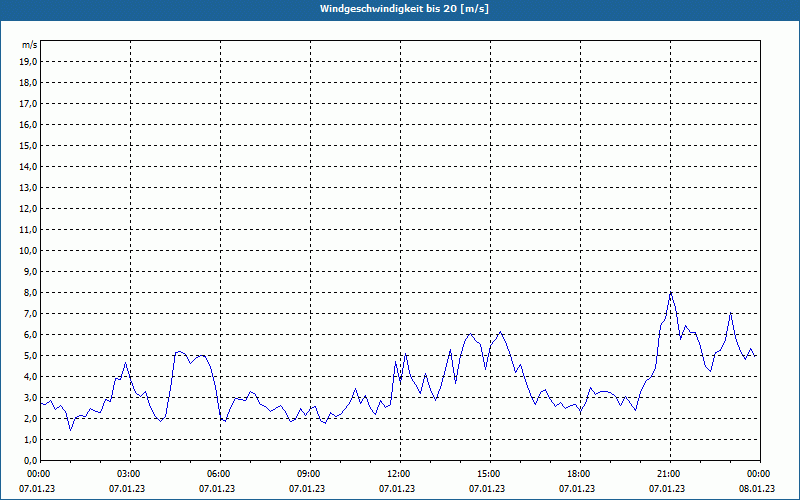
Task: Pick the "6,0" y-axis label
Action: pyautogui.click(x=31, y=335)
